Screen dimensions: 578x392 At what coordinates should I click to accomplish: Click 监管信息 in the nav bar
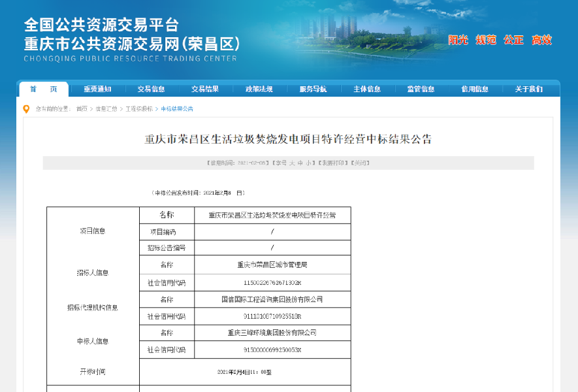pos(421,89)
